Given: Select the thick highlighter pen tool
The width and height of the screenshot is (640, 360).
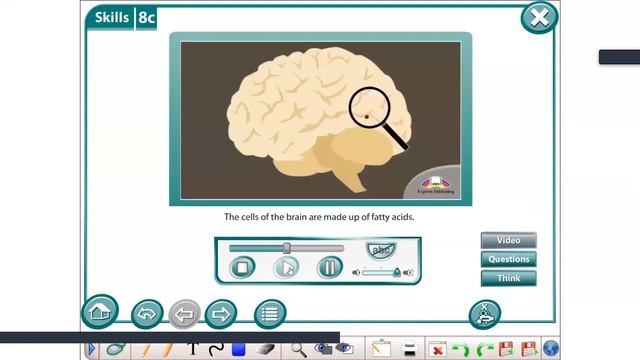Looking at the screenshot, I should tap(167, 350).
